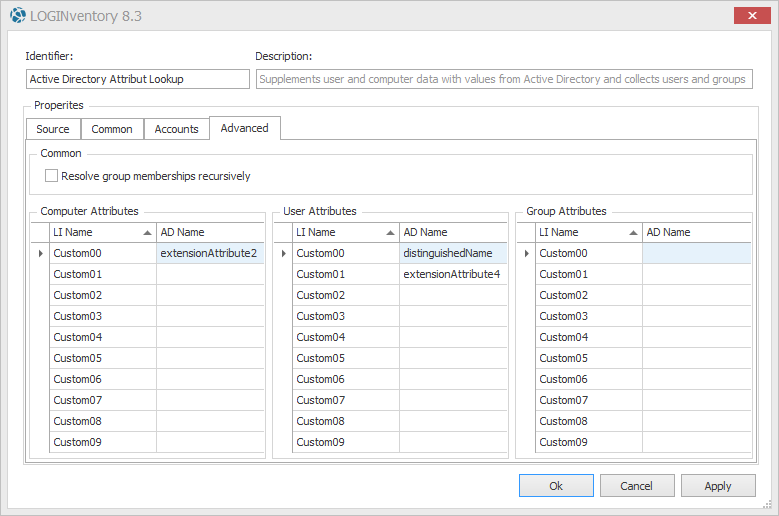Select Custom00 AD Name cell in Group Attributes

pos(696,253)
